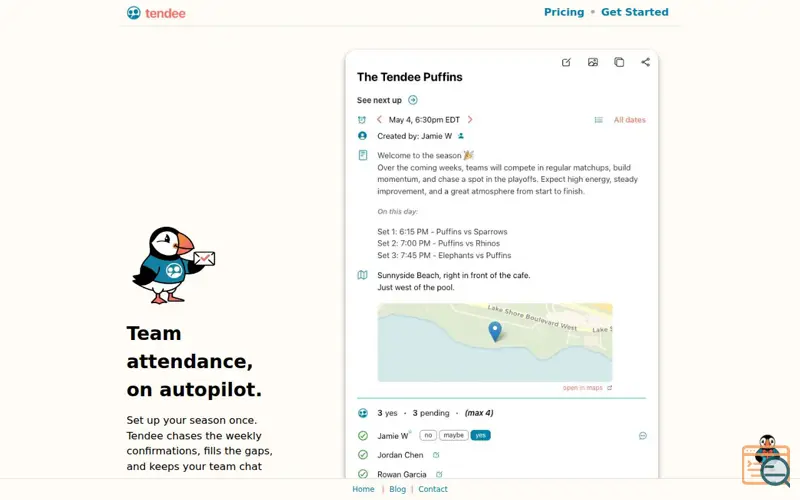800x500 pixels.
Task: Click the tendee logo in the header
Action: pyautogui.click(x=156, y=13)
